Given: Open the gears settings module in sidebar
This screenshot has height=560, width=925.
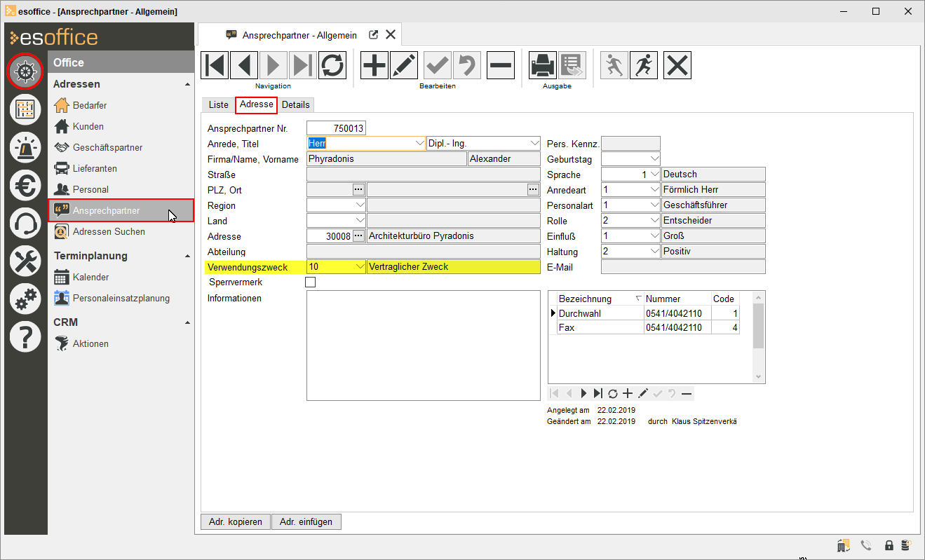Looking at the screenshot, I should coord(25,300).
